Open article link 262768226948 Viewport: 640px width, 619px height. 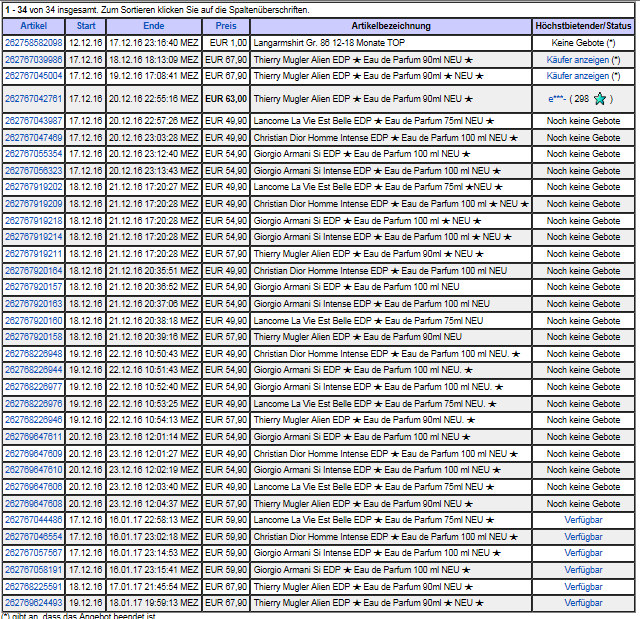(x=33, y=354)
